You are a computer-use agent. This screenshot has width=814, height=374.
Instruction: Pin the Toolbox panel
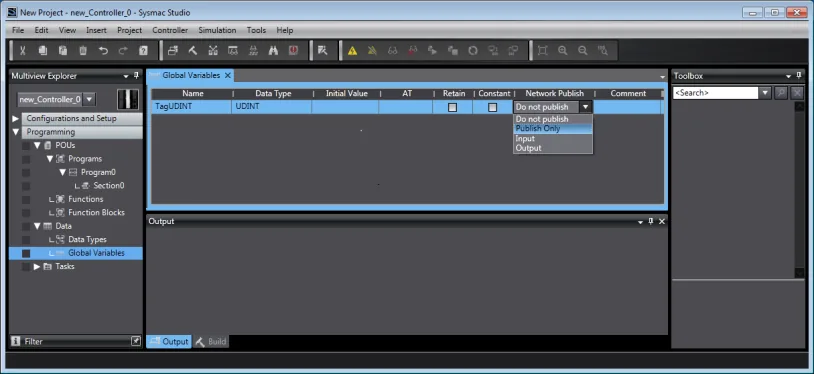(798, 76)
